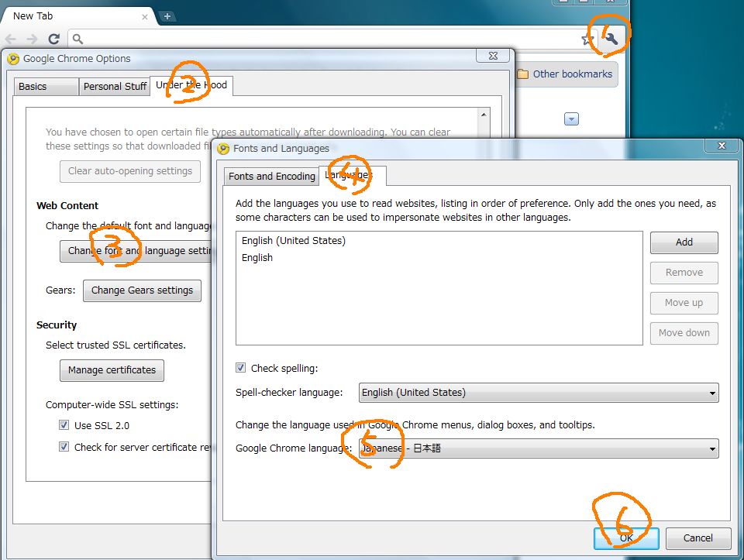
Task: Reload the page in Chrome
Action: (x=53, y=39)
